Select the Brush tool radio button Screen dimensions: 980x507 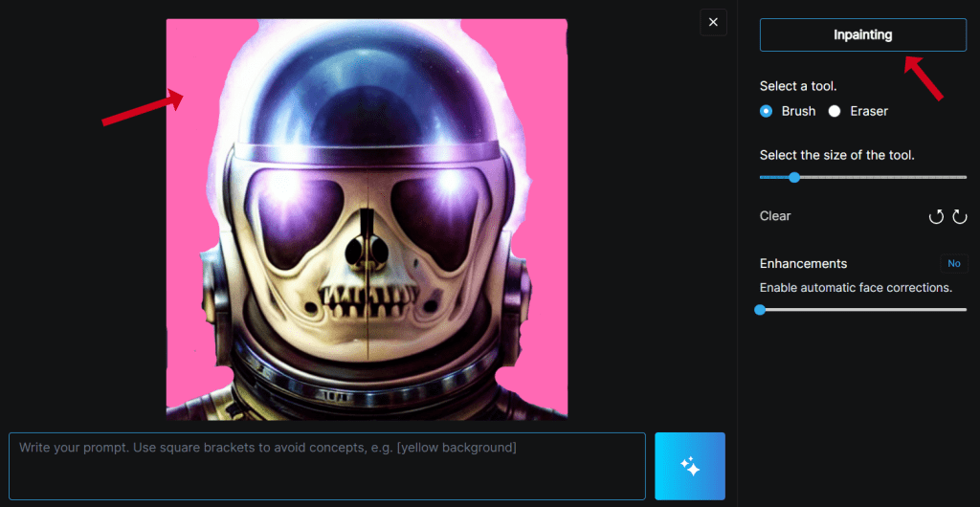coord(766,111)
